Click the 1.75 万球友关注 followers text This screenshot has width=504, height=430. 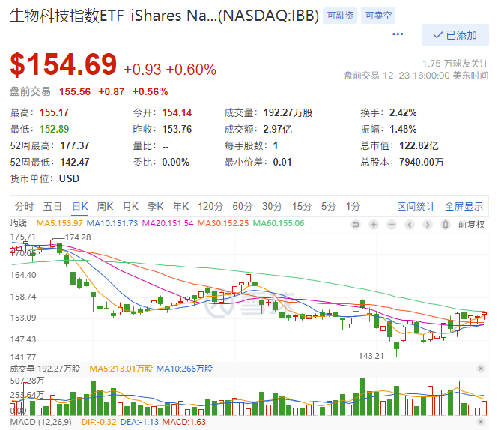(455, 64)
